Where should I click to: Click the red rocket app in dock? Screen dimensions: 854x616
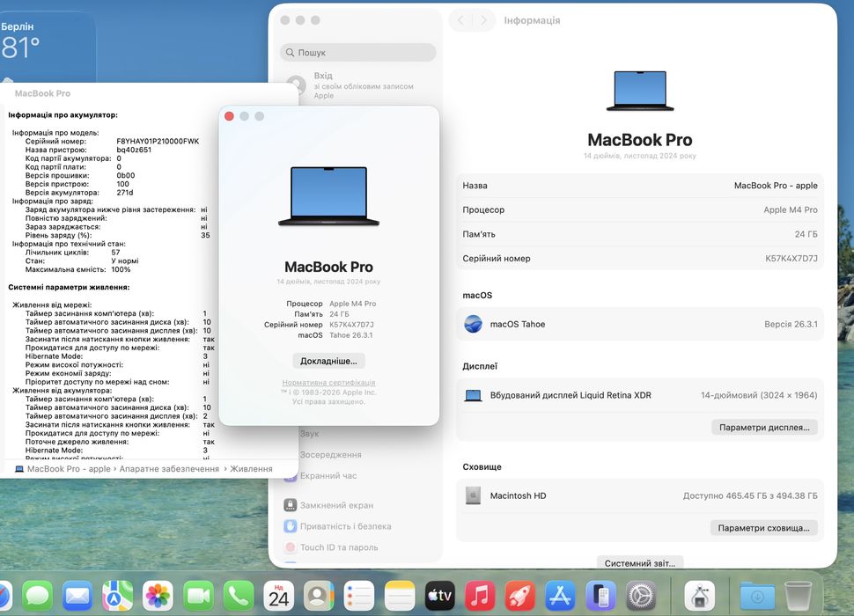[x=519, y=596]
